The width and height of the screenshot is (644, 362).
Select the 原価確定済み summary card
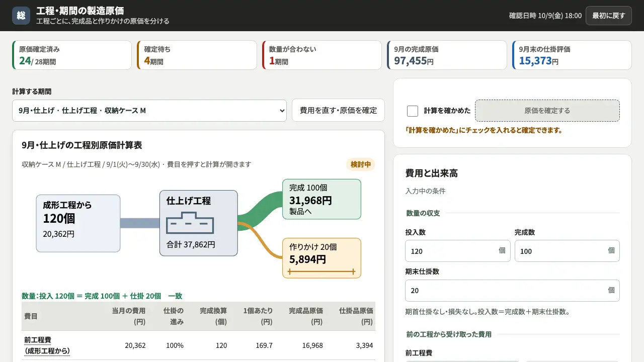tap(72, 55)
